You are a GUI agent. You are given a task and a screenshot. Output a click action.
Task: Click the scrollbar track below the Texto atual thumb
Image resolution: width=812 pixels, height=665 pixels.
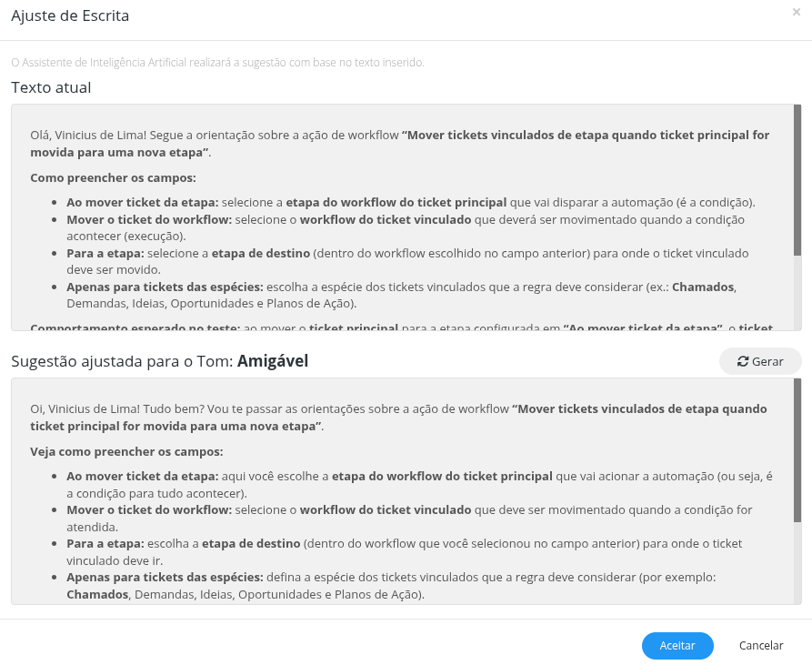point(797,293)
